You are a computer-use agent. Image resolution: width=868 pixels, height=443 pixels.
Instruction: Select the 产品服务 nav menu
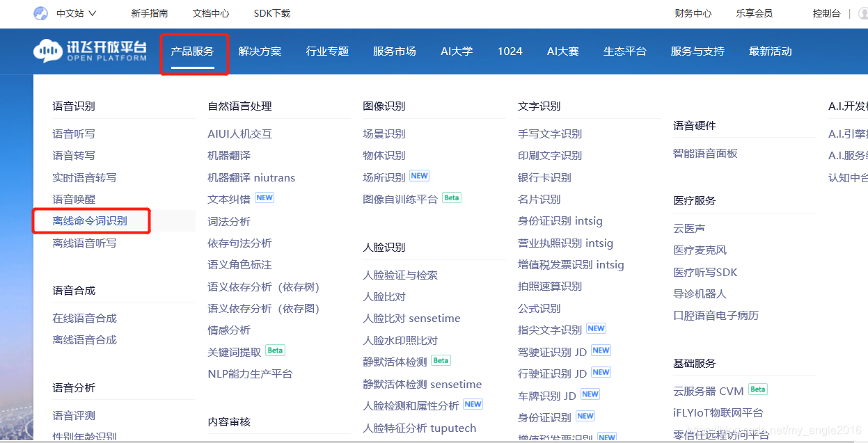click(193, 51)
